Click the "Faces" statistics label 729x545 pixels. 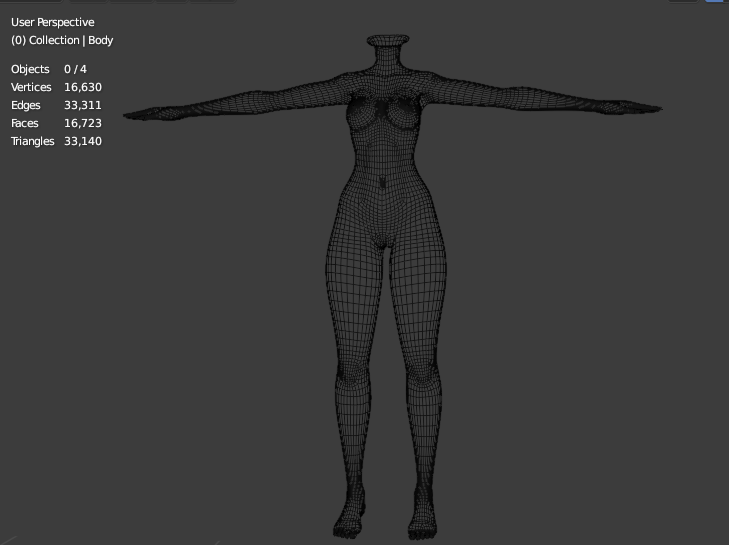tap(25, 123)
